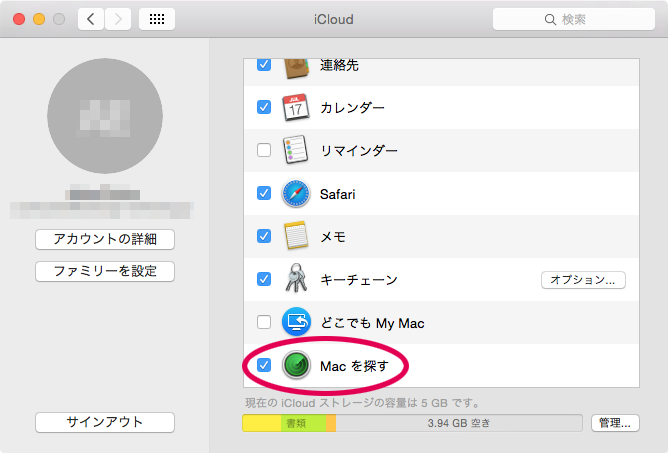This screenshot has height=453, width=668.
Task: Click the Safari label text
Action: pyautogui.click(x=337, y=194)
